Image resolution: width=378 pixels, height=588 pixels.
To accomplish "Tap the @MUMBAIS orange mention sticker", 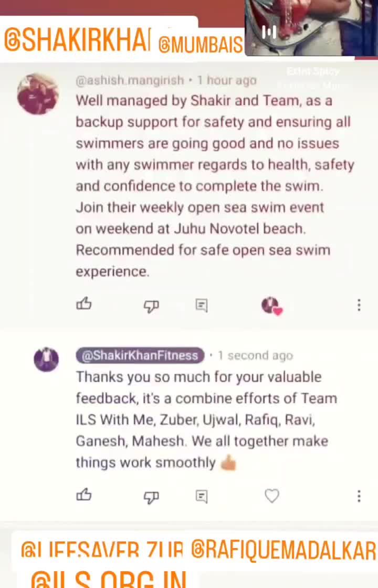I will pyautogui.click(x=201, y=45).
